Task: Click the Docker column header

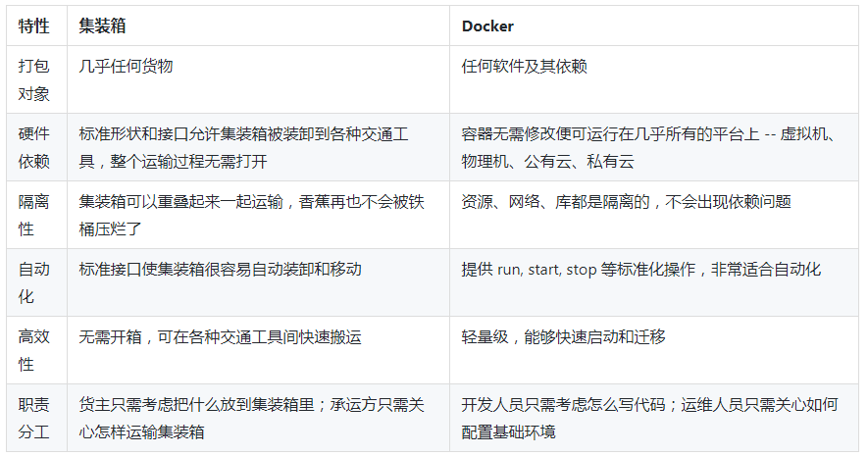Action: 486,25
